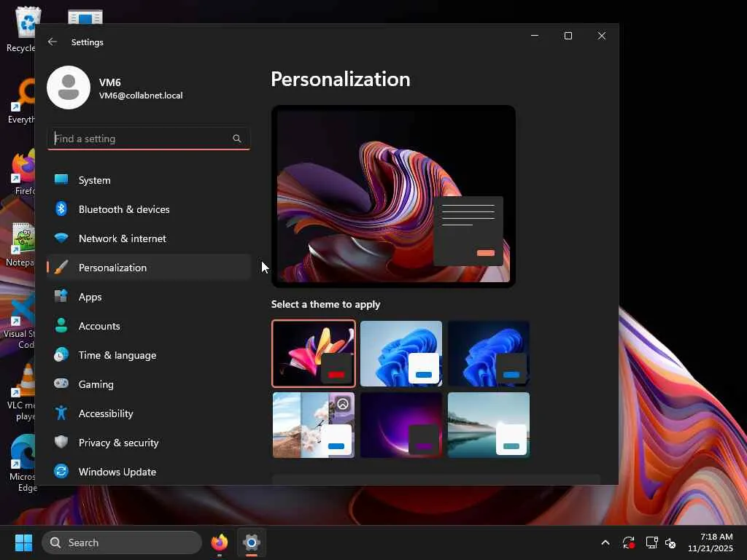Click the Windows Update sync icon
The height and width of the screenshot is (560, 747).
[x=61, y=472]
